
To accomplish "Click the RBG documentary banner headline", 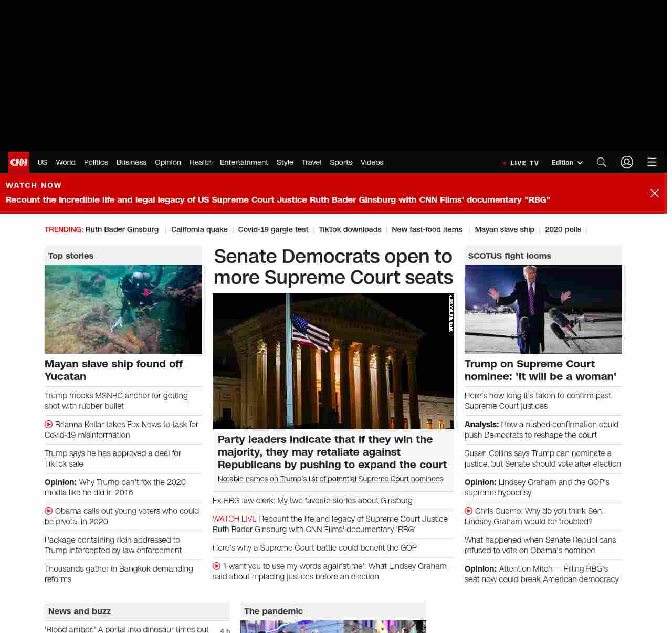I will (x=278, y=200).
